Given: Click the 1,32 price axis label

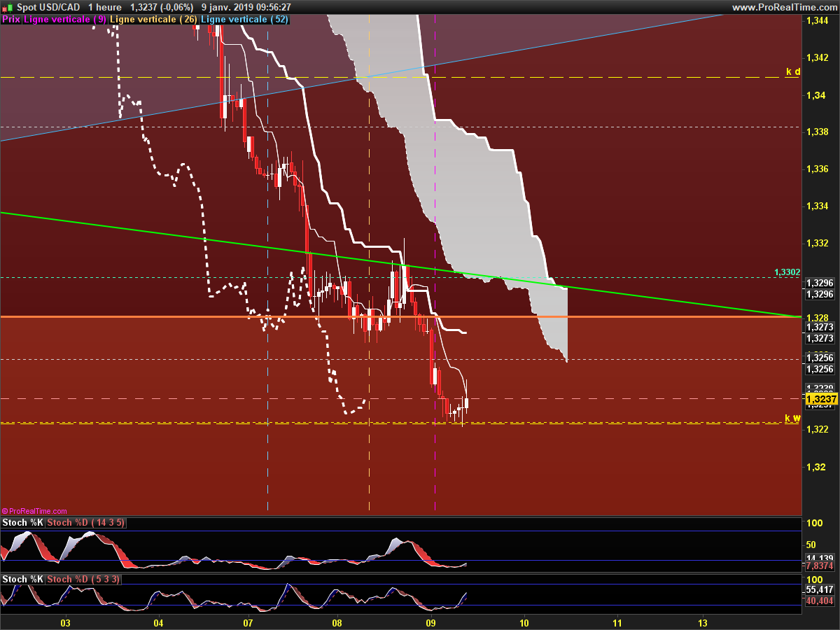Looking at the screenshot, I should 815,466.
